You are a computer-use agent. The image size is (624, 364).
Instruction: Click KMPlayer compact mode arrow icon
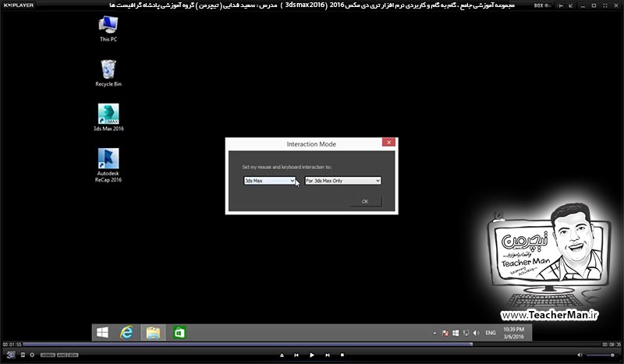coord(571,5)
